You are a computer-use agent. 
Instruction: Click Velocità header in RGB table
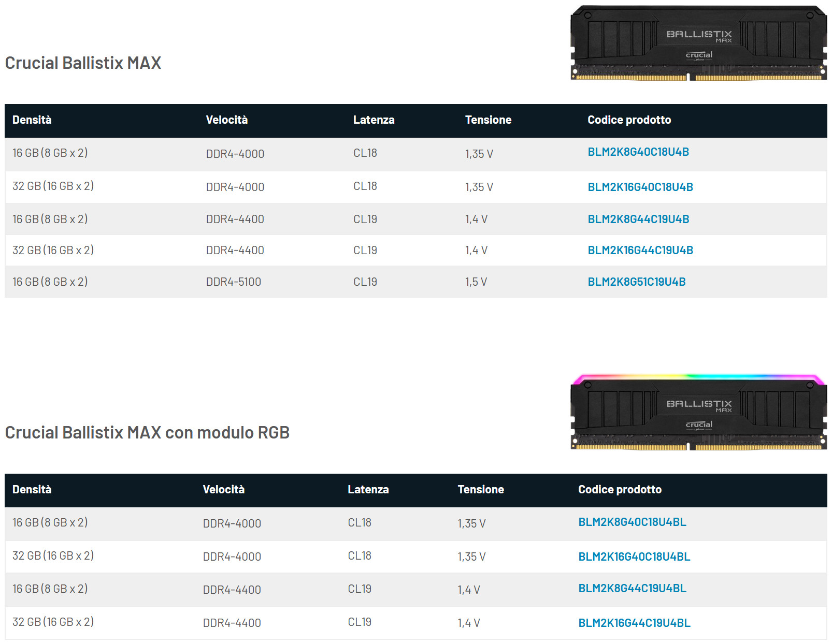(x=224, y=490)
